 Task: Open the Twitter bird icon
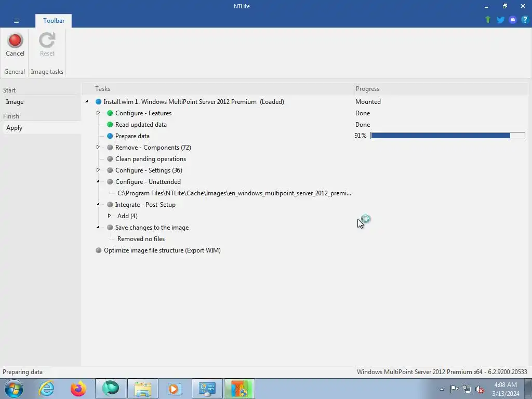point(500,20)
